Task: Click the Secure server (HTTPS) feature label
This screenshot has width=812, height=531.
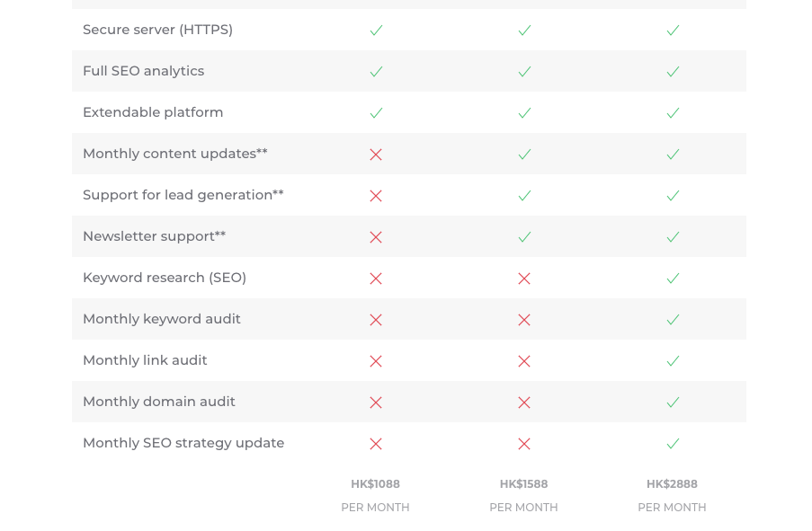Action: [x=157, y=30]
